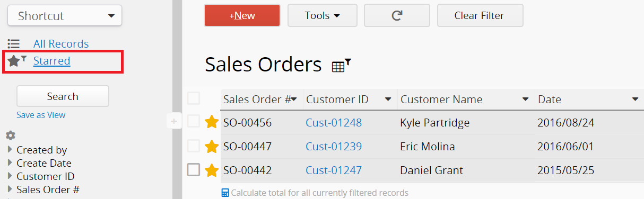Go to All Records view
Viewport: 644px width, 199px height.
61,44
